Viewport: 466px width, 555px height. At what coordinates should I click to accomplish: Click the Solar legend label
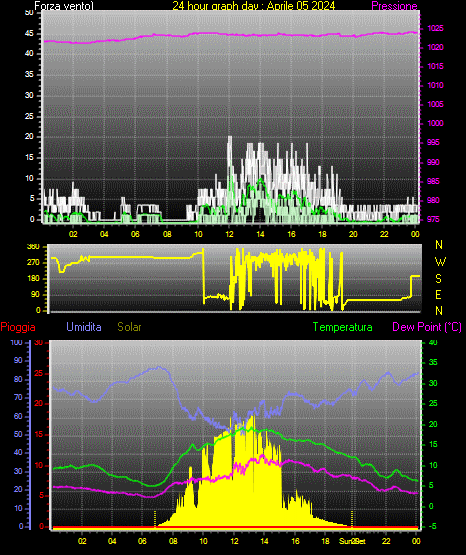coord(130,327)
